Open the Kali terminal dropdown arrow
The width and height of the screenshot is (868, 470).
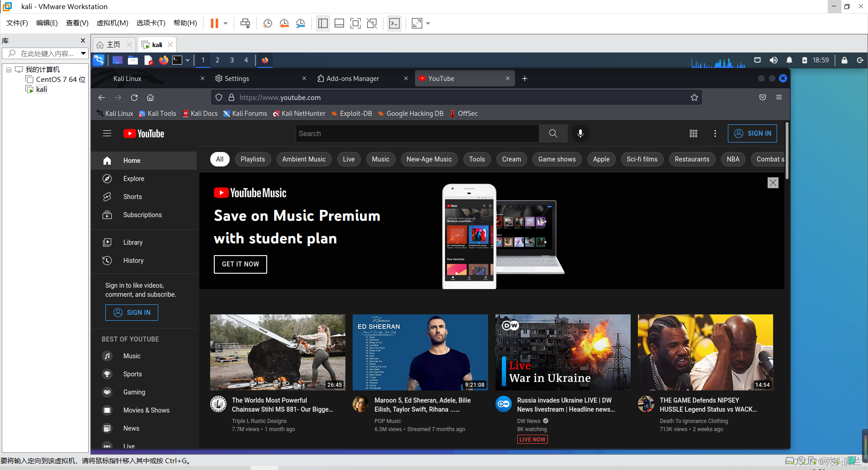pos(187,60)
